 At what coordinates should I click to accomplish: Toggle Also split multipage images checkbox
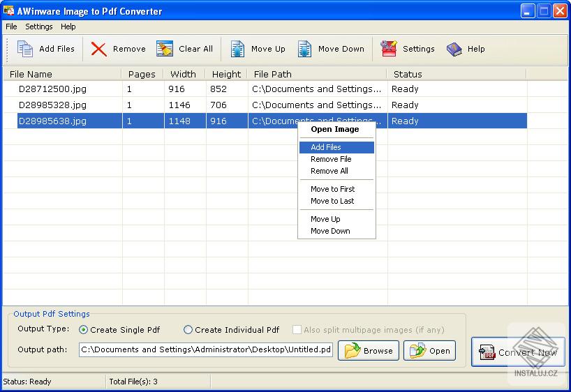[297, 330]
